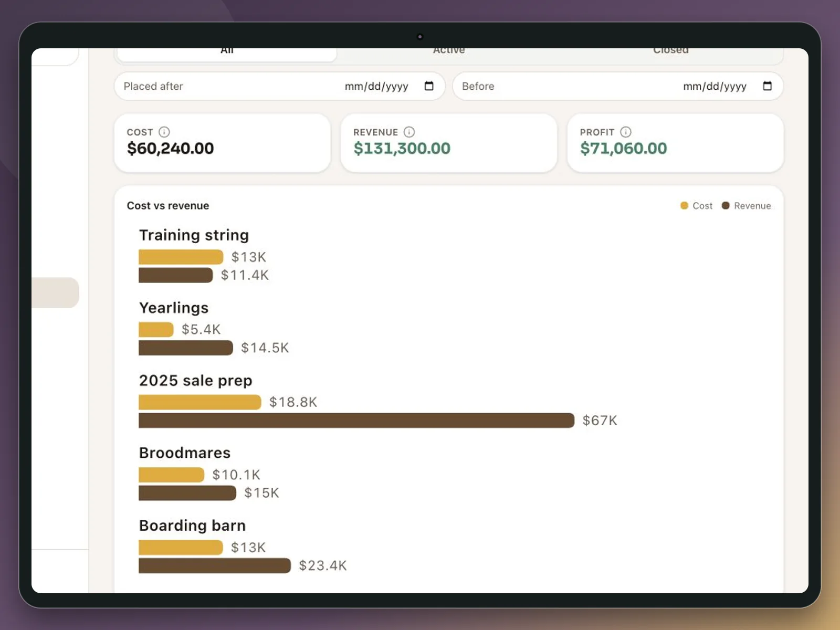Click the Training string group label
The width and height of the screenshot is (840, 630).
pos(194,235)
